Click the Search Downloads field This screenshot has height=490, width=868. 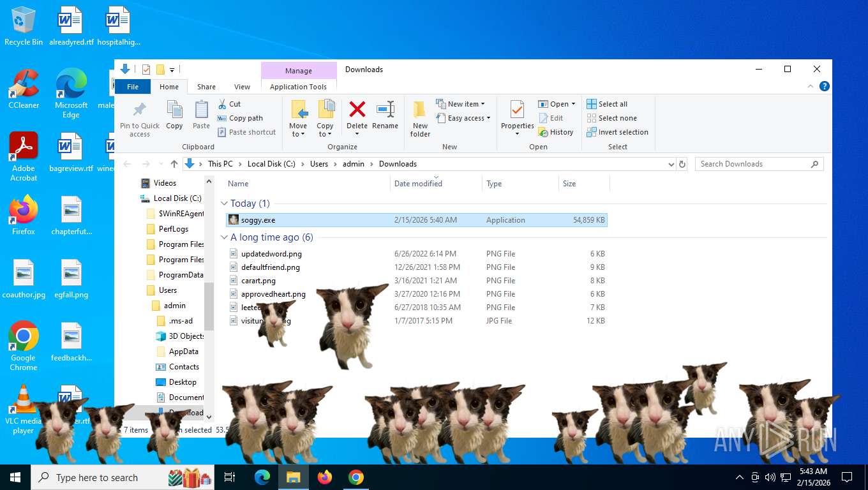[759, 164]
